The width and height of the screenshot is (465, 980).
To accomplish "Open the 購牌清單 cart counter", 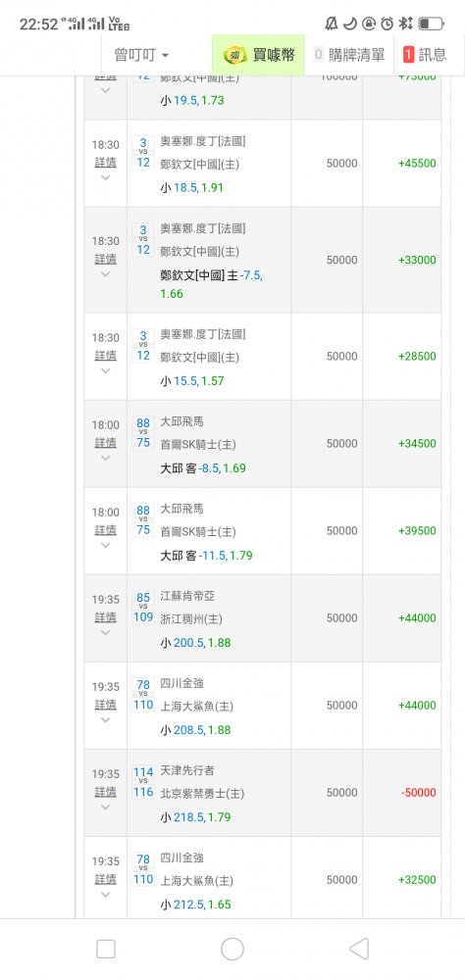I will 318,55.
